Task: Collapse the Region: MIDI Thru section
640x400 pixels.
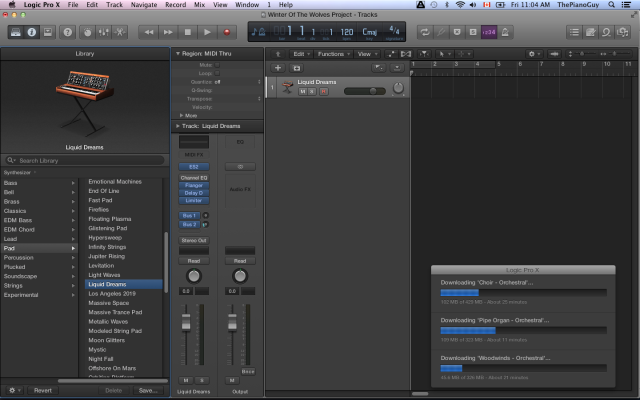Action: click(178, 53)
